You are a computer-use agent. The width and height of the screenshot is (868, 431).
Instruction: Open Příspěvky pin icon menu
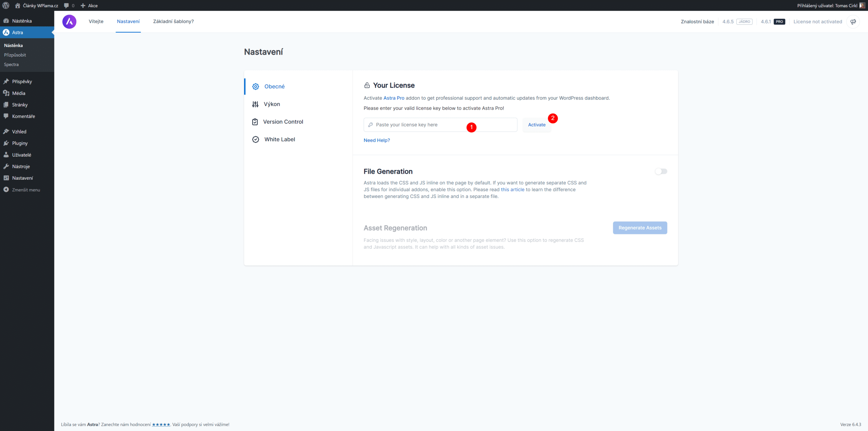point(6,81)
